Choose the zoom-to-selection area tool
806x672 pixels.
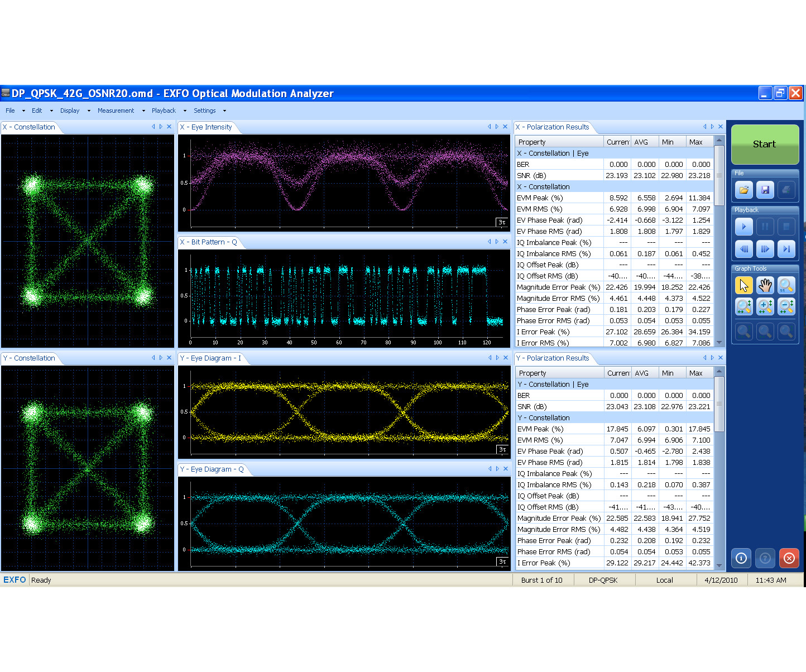(x=743, y=306)
